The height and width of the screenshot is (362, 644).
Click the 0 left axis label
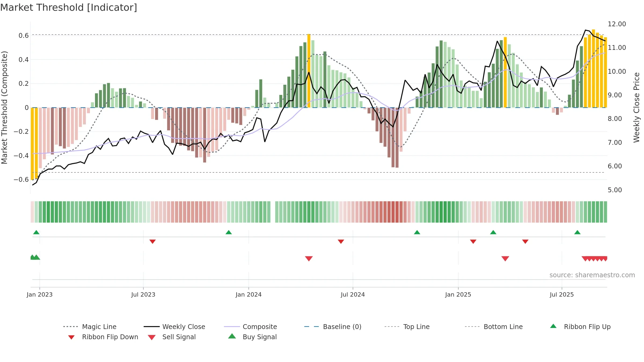pos(27,108)
